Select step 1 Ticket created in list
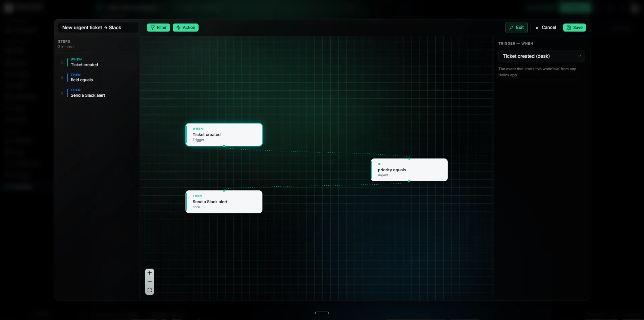 coord(97,62)
